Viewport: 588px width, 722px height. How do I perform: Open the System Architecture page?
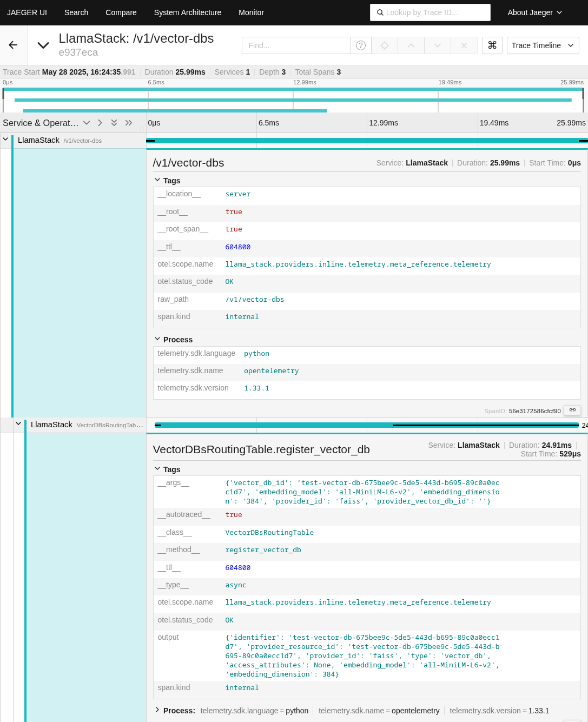click(x=187, y=12)
